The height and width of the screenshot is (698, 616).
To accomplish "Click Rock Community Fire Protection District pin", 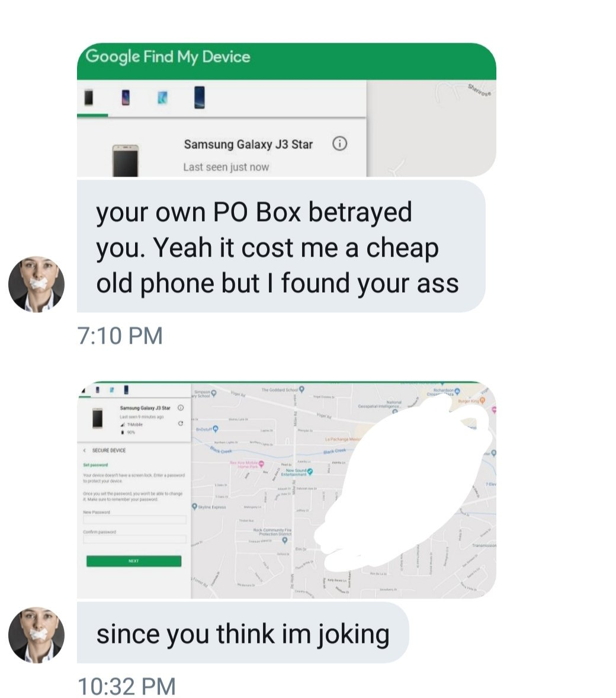I will [285, 540].
